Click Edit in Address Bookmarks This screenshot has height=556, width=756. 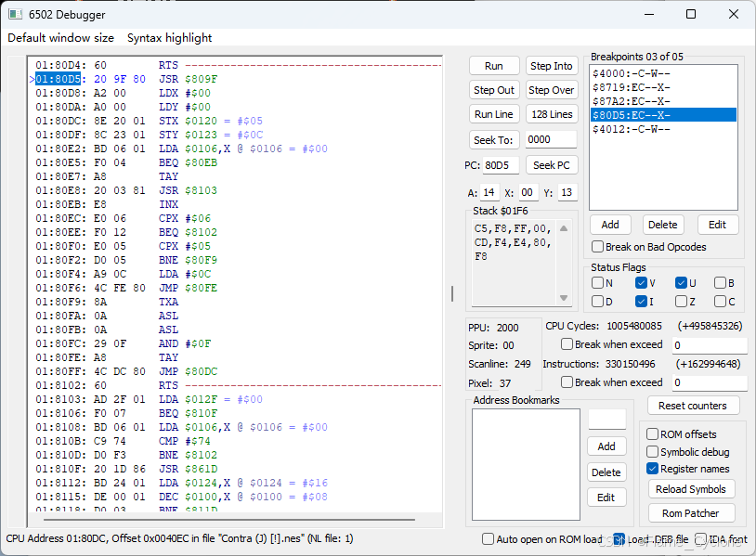coord(606,498)
